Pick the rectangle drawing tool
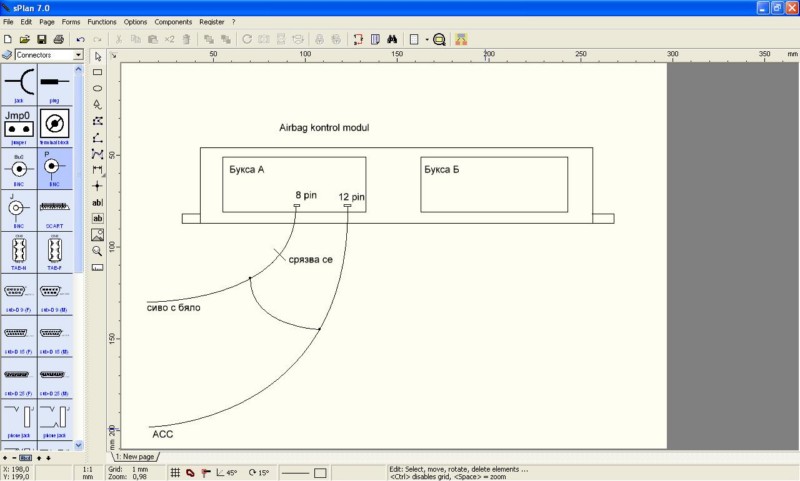This screenshot has height=481, width=800. pos(97,72)
